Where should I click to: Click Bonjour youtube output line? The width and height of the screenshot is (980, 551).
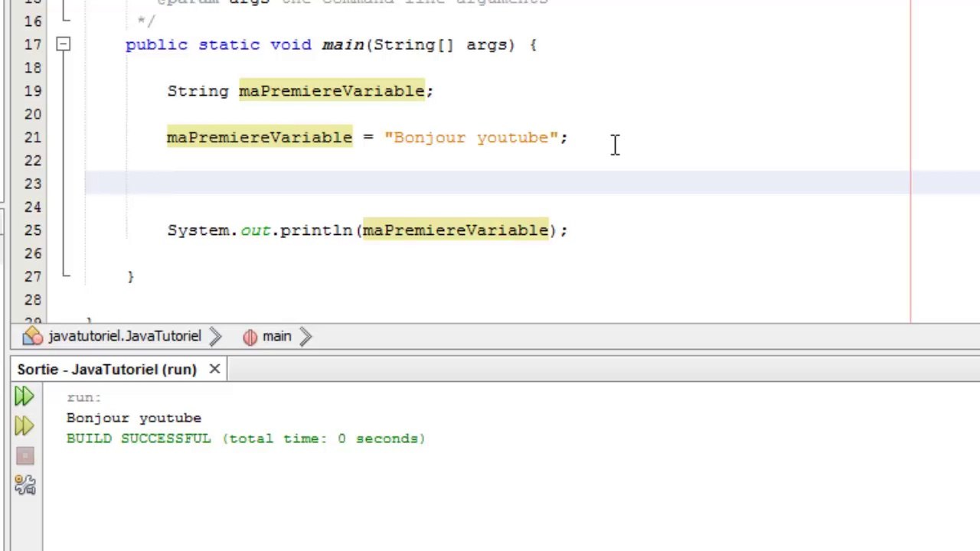click(134, 418)
